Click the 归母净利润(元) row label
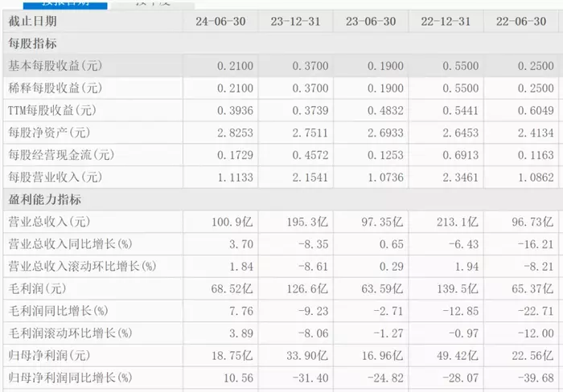 49,355
